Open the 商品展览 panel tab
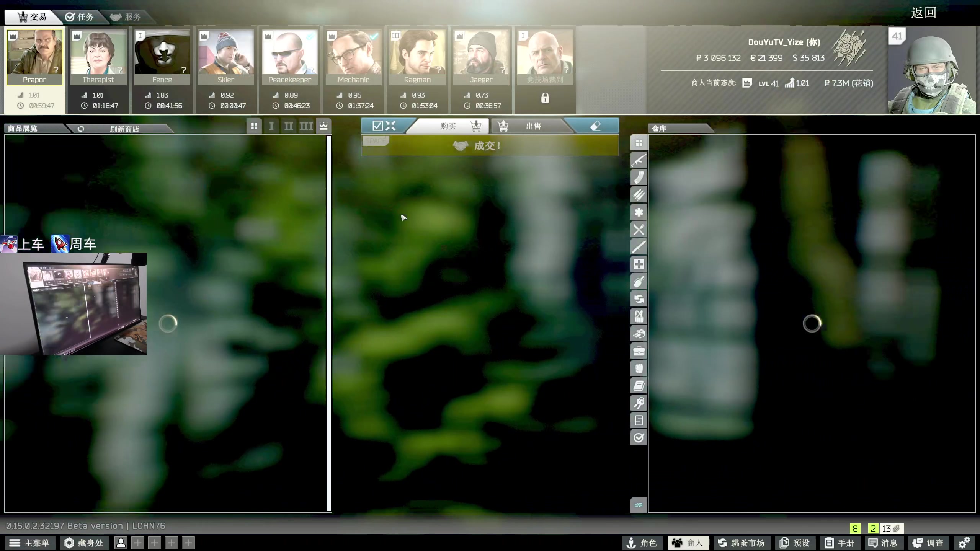Screen dimensions: 980x551 (x=35, y=129)
